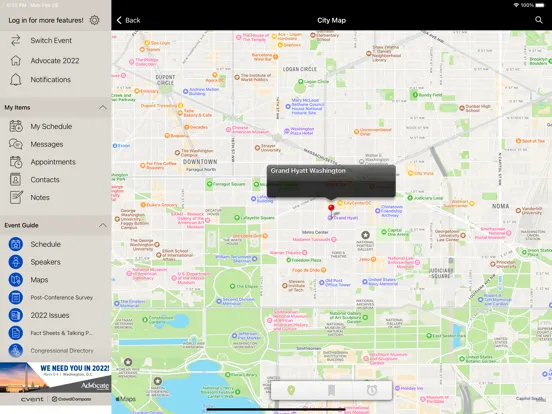
Task: Click the Notes pencil icon
Action: click(16, 197)
